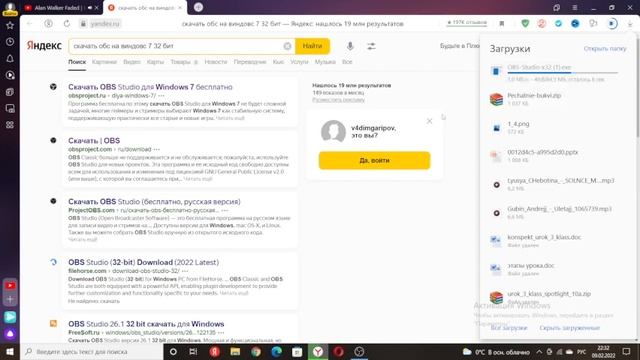Click Все загрузки at panel bottom
This screenshot has height=360, width=640.
click(509, 328)
